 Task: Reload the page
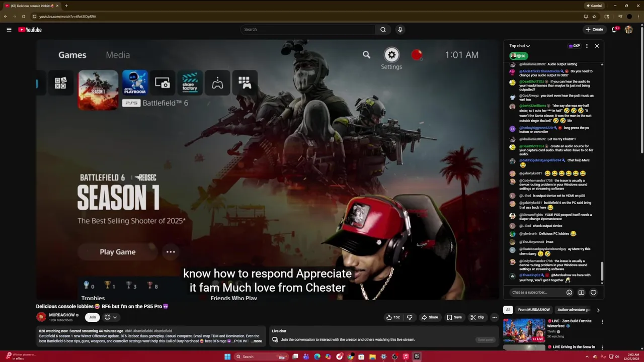coord(23,17)
